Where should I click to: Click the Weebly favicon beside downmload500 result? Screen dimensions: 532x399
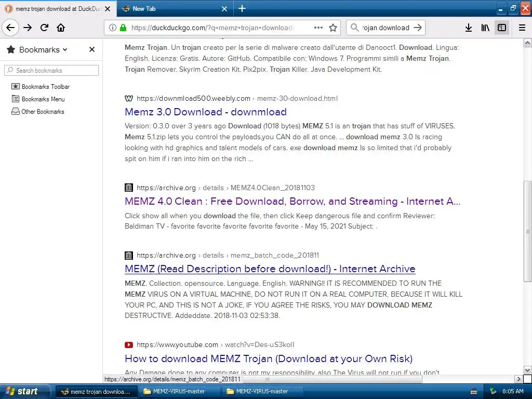pos(129,98)
